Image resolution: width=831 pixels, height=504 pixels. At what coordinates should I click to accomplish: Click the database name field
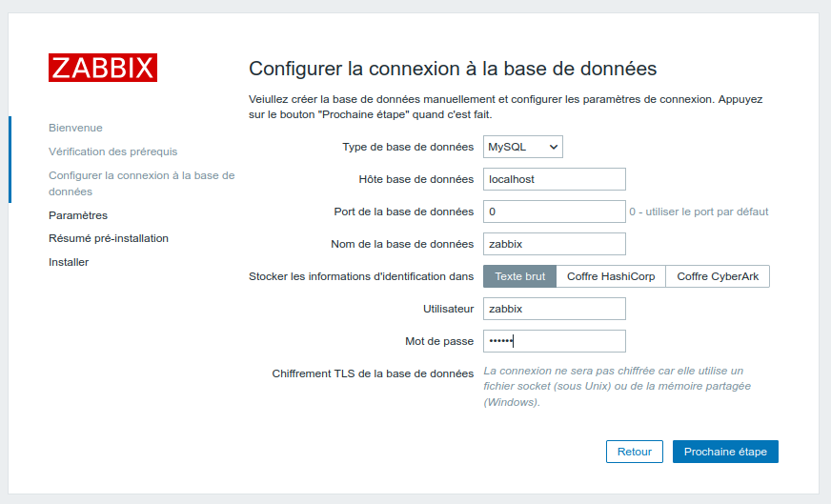[x=555, y=244]
